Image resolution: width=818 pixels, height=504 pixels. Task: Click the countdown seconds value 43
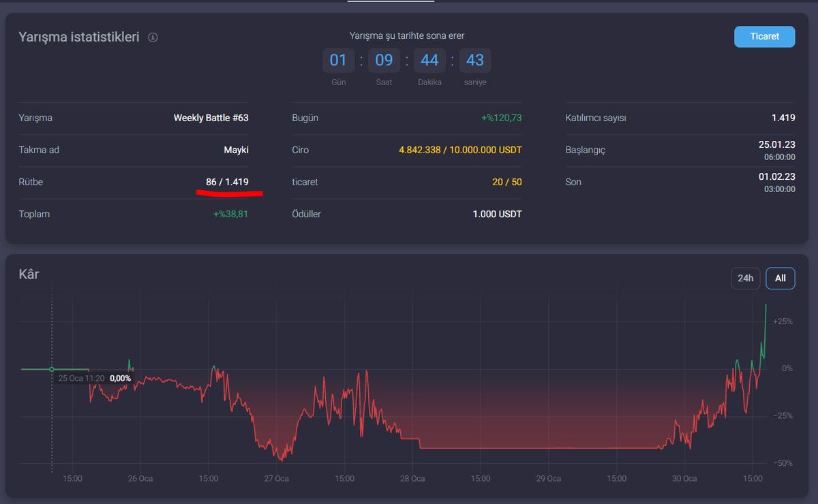(475, 61)
